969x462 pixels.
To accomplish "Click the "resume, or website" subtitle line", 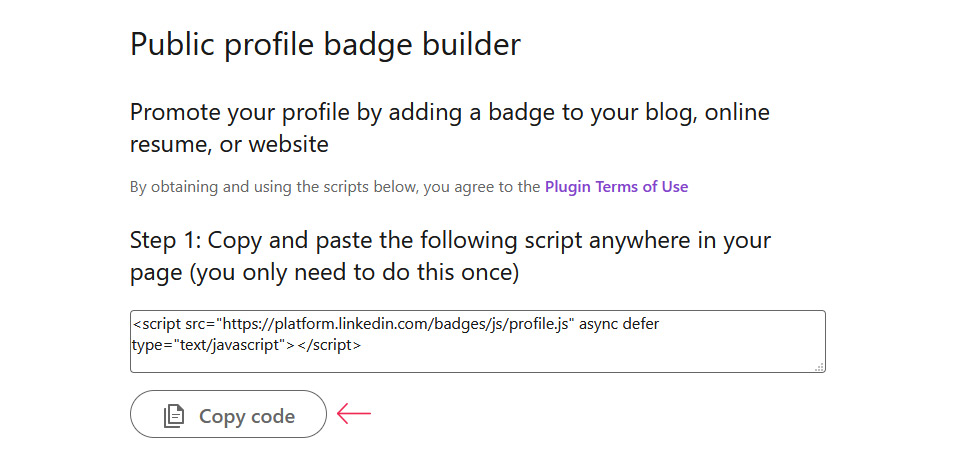I will tap(229, 145).
